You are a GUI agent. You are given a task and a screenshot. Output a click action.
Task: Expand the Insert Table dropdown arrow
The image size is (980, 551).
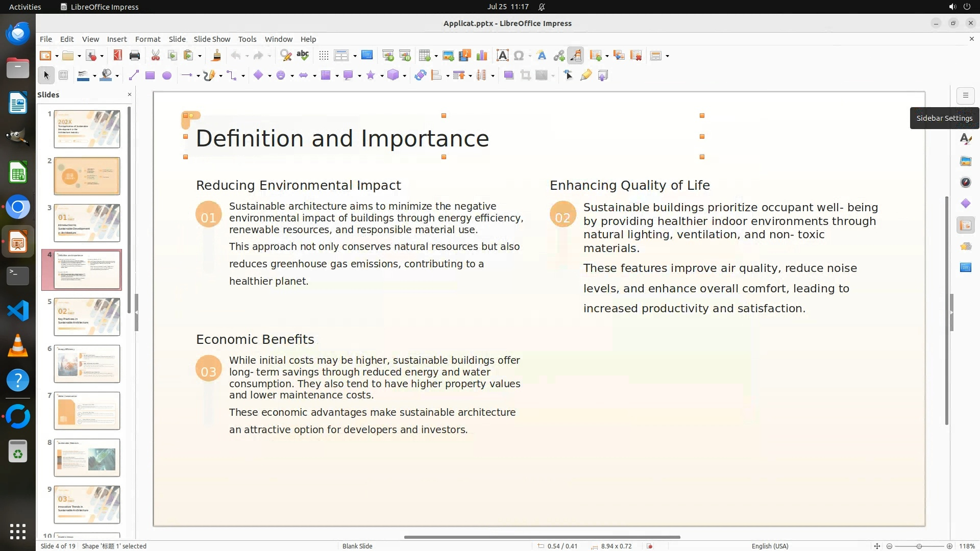click(436, 56)
